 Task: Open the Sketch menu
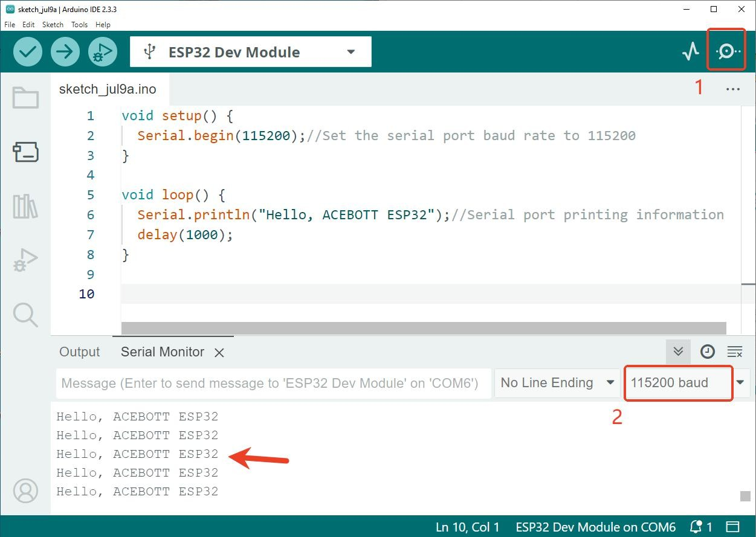[x=53, y=25]
